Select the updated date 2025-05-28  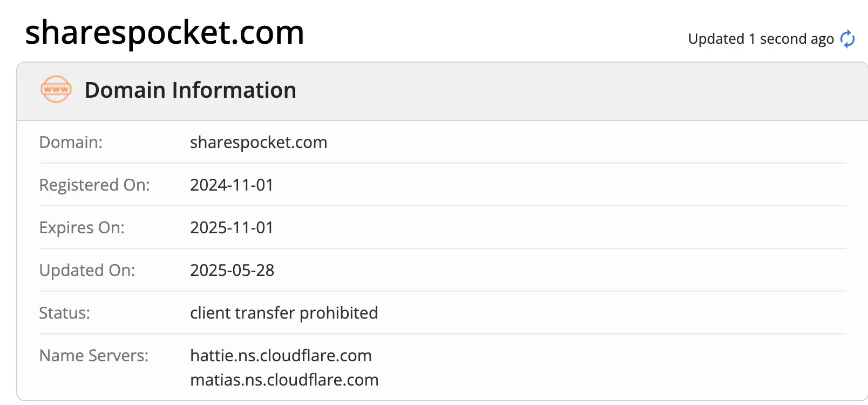pyautogui.click(x=232, y=271)
